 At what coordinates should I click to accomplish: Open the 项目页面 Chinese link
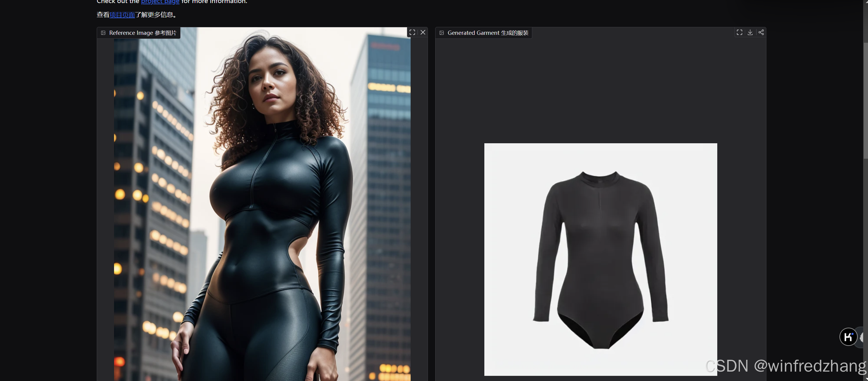click(x=122, y=15)
